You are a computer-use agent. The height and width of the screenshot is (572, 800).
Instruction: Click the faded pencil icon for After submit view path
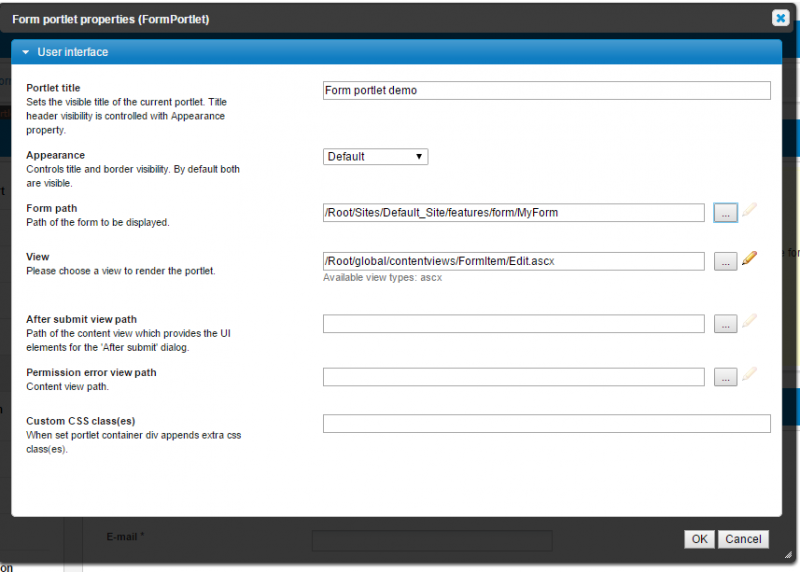(749, 321)
